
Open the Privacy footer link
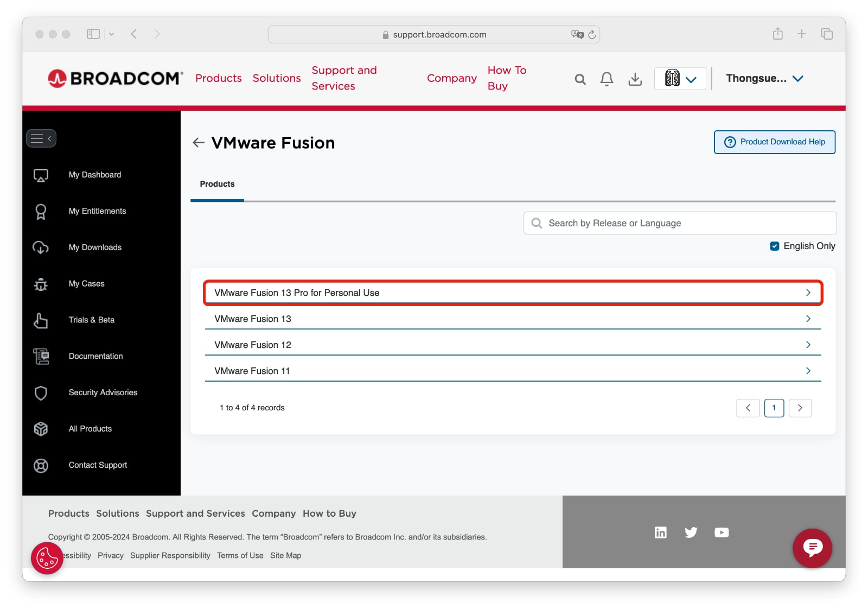[x=111, y=555]
